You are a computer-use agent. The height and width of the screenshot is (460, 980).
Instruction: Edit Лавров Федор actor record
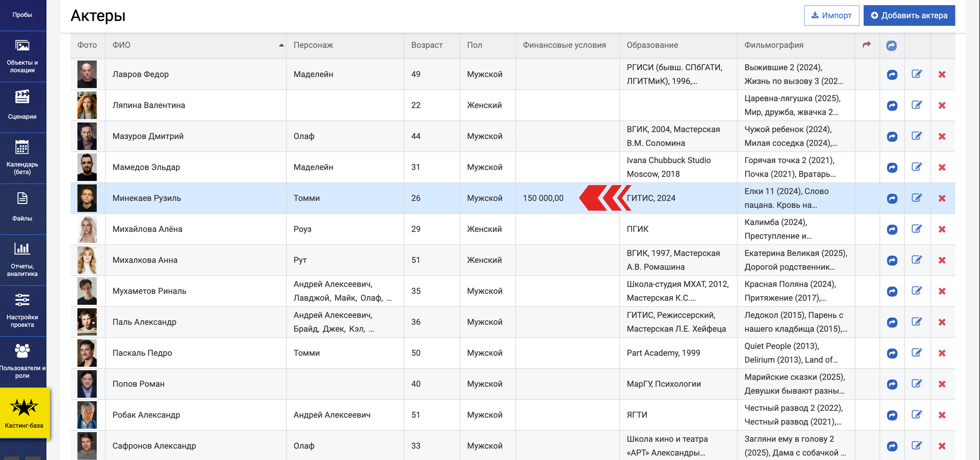pyautogui.click(x=917, y=74)
